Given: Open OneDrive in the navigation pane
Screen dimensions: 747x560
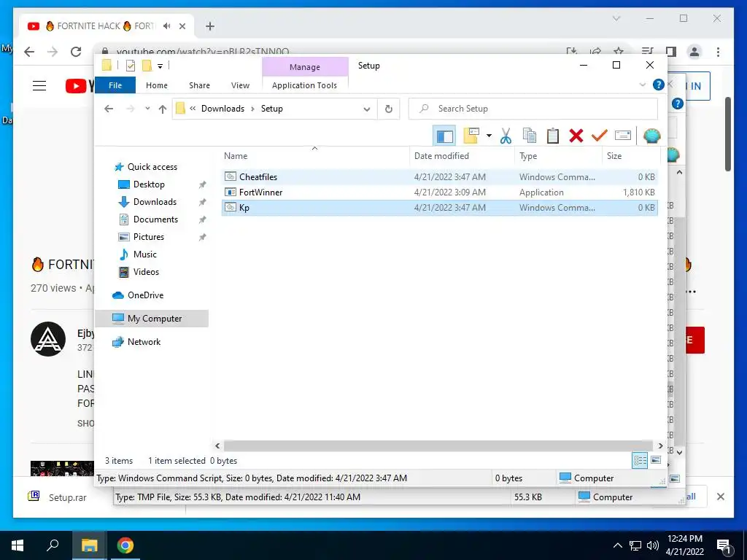Looking at the screenshot, I should [x=138, y=295].
